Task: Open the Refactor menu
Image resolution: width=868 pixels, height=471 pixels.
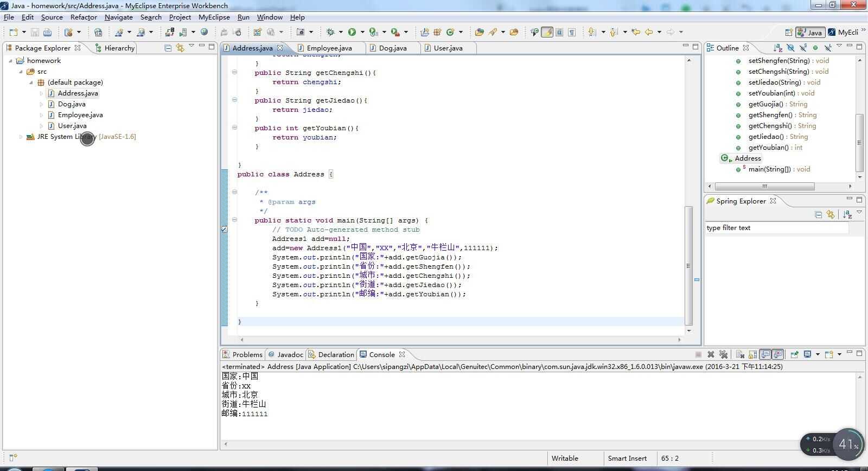Action: [x=84, y=17]
